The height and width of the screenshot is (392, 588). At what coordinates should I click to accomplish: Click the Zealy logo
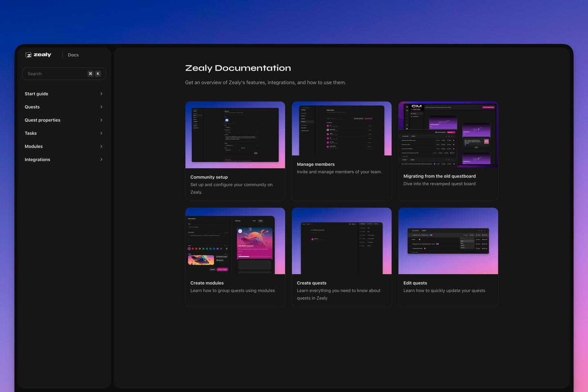pos(38,55)
